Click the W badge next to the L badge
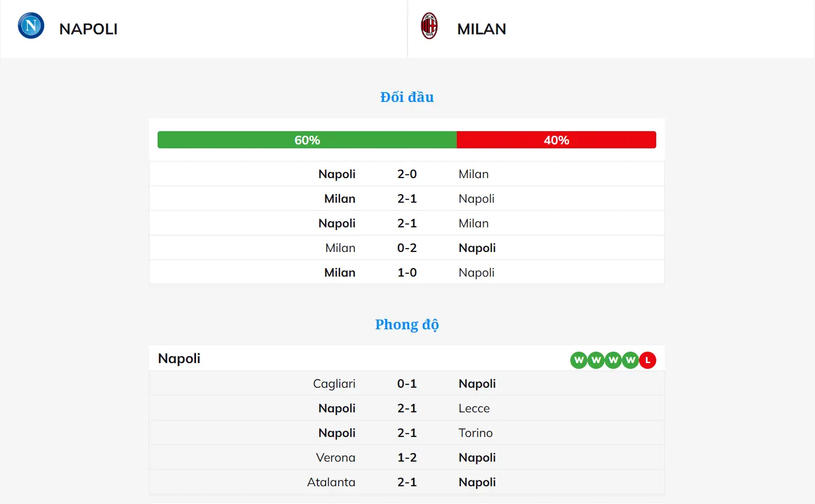Image resolution: width=815 pixels, height=504 pixels. tap(630, 360)
